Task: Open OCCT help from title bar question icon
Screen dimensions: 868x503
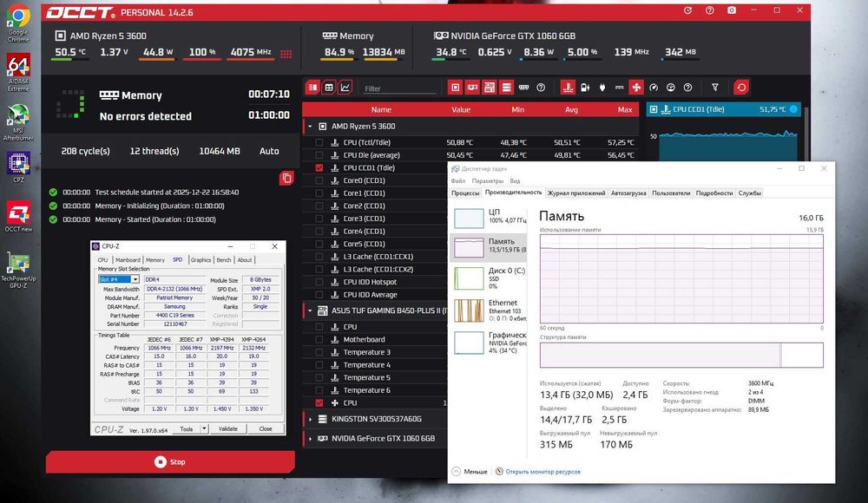Action: [x=710, y=10]
